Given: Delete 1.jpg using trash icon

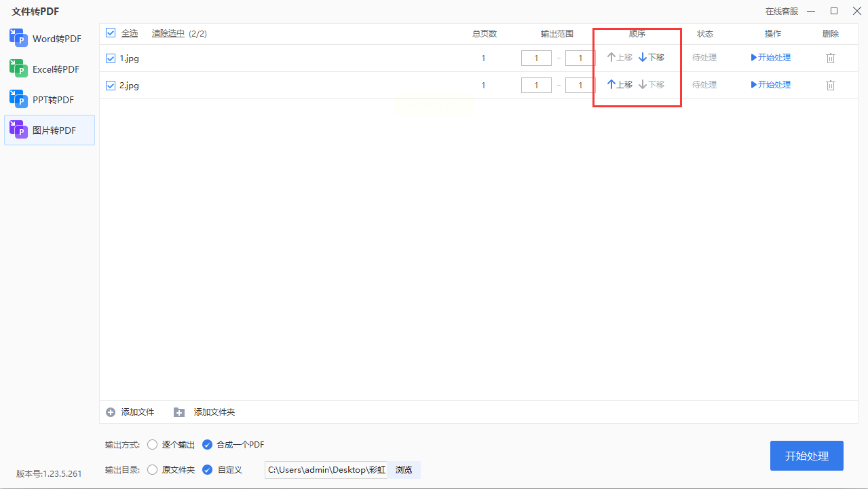Looking at the screenshot, I should pos(830,58).
